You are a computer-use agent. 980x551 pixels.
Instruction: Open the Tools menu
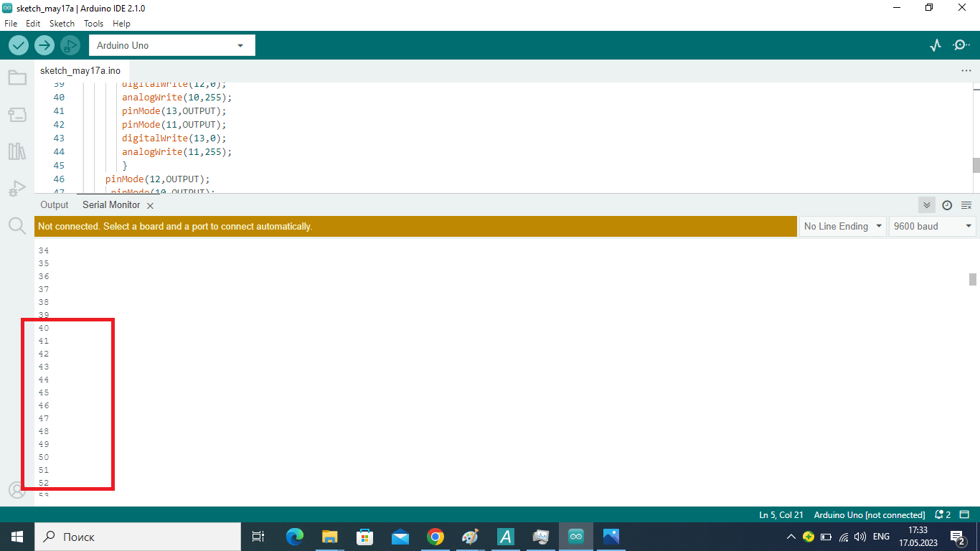94,24
